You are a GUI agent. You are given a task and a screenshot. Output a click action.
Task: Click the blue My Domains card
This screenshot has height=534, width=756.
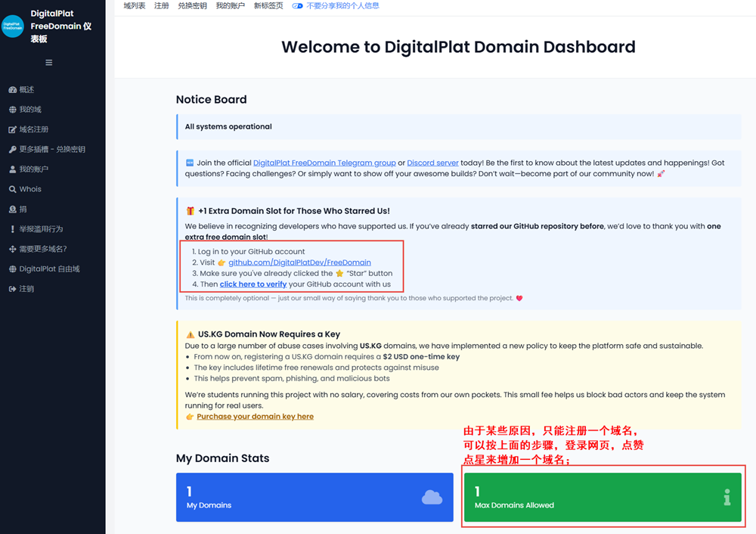pyautogui.click(x=314, y=498)
